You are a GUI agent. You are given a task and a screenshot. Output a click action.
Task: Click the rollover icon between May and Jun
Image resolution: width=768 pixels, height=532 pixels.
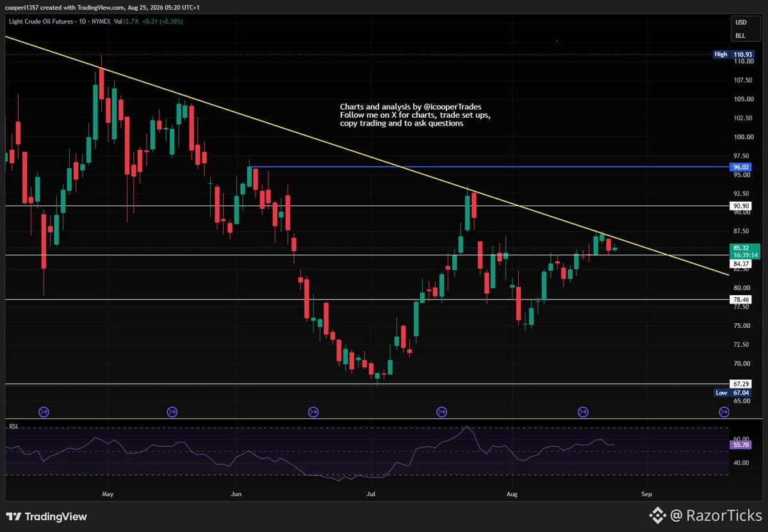(172, 412)
